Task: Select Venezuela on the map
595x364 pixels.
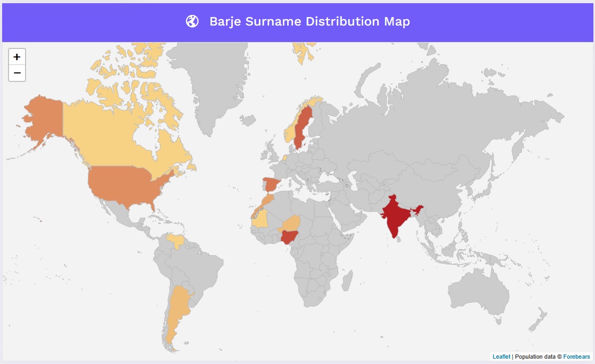Action: 176,240
